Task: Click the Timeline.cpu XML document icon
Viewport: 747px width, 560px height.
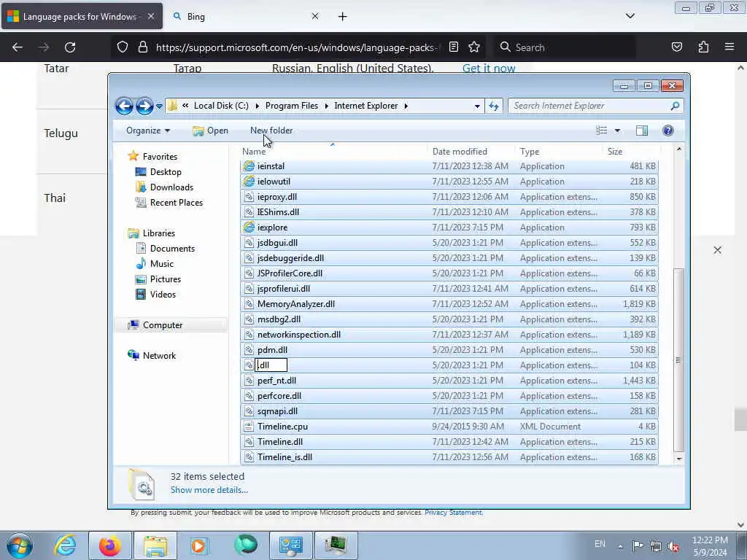Action: pos(249,426)
